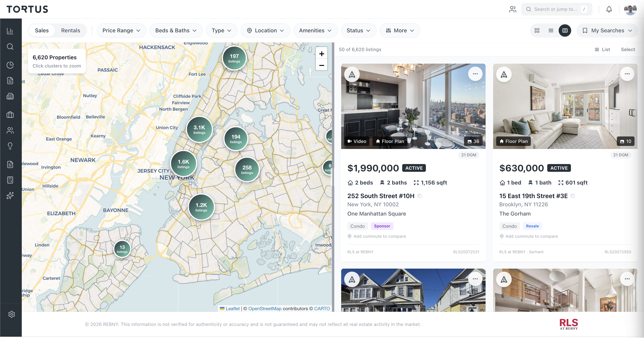Expand the Price Range dropdown

coord(121,30)
